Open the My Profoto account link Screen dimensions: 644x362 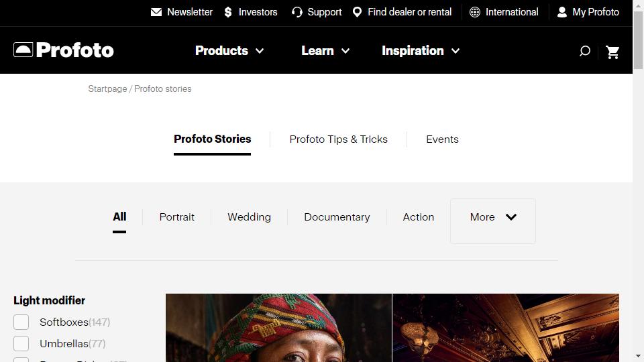596,12
